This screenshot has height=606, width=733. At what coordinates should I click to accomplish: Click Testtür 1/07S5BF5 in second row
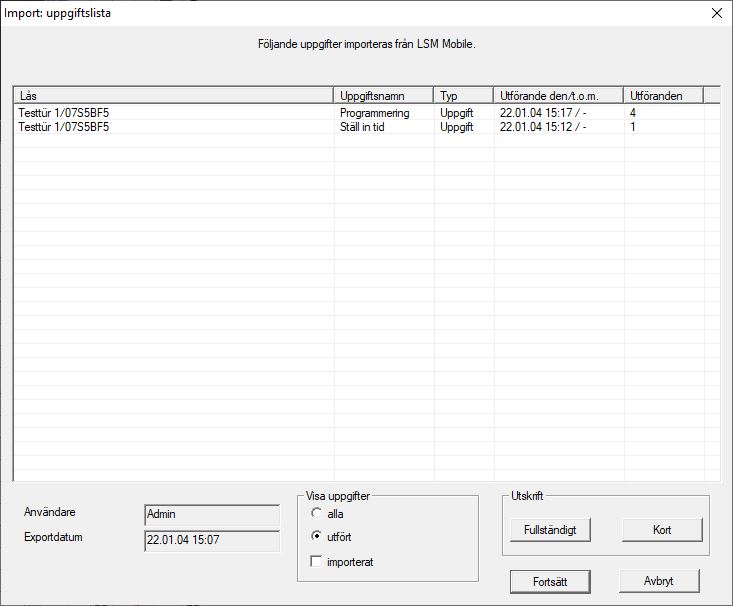(64, 128)
